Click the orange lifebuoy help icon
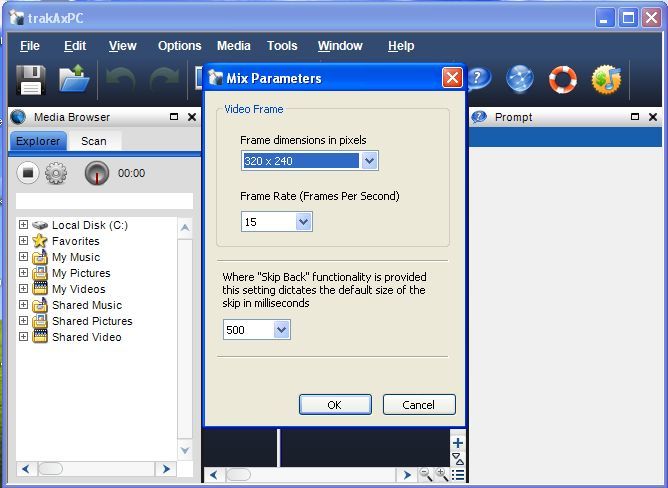Image resolution: width=668 pixels, height=488 pixels. click(x=563, y=80)
